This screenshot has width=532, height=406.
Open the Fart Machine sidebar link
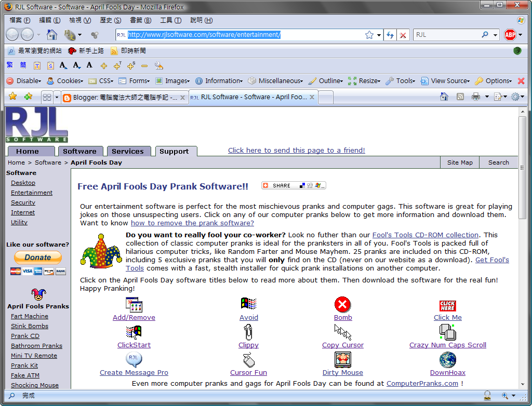[x=30, y=316]
